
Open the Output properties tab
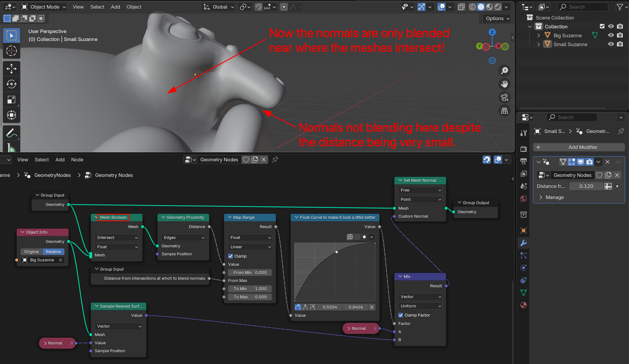pos(523,161)
